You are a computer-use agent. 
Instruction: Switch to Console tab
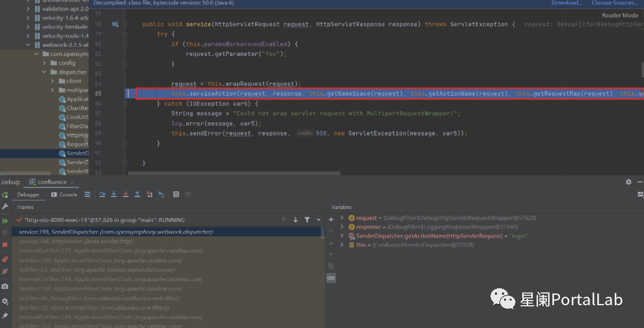(64, 195)
